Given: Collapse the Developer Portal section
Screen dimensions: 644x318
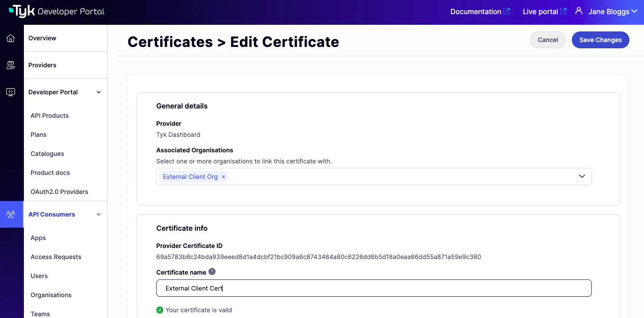Looking at the screenshot, I should [x=98, y=92].
